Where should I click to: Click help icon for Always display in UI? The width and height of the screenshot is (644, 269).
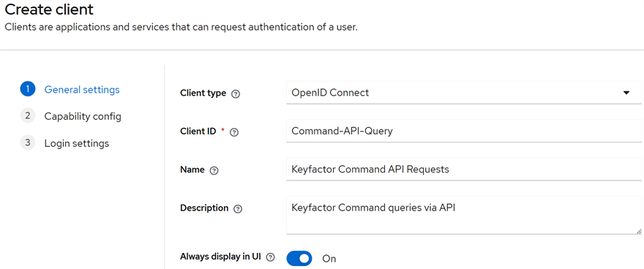point(270,257)
